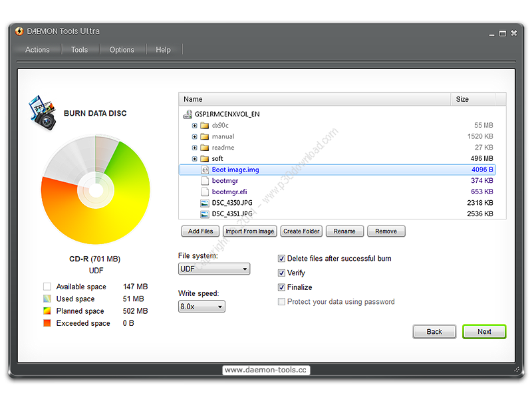
Task: Click the disc usage pie chart
Action: click(x=96, y=190)
